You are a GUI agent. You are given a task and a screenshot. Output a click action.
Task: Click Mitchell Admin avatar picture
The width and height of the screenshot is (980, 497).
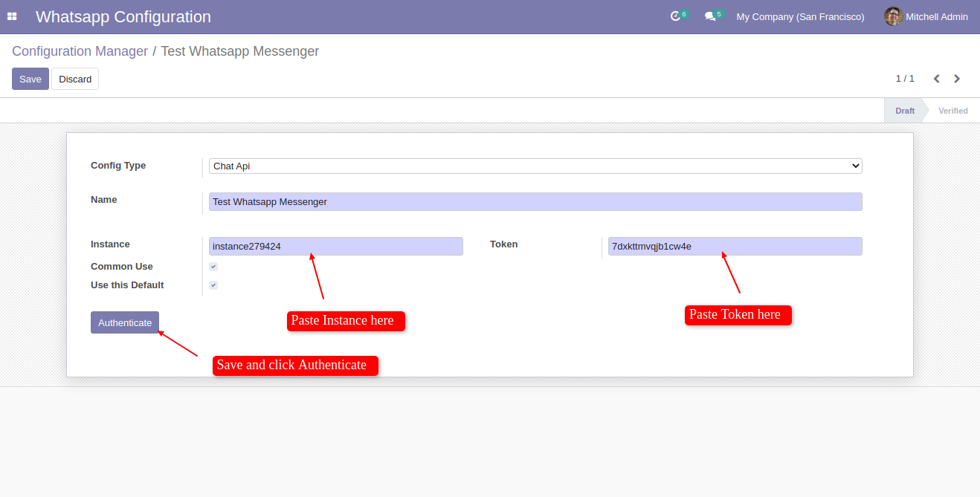coord(893,16)
